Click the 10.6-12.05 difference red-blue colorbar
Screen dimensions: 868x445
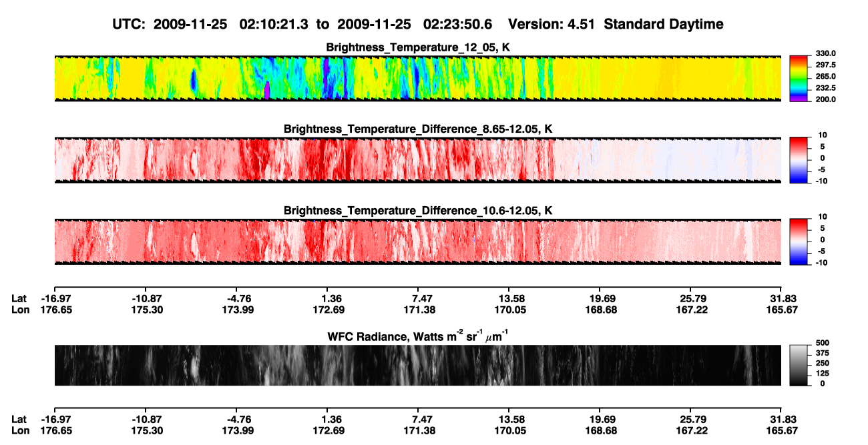coord(799,242)
